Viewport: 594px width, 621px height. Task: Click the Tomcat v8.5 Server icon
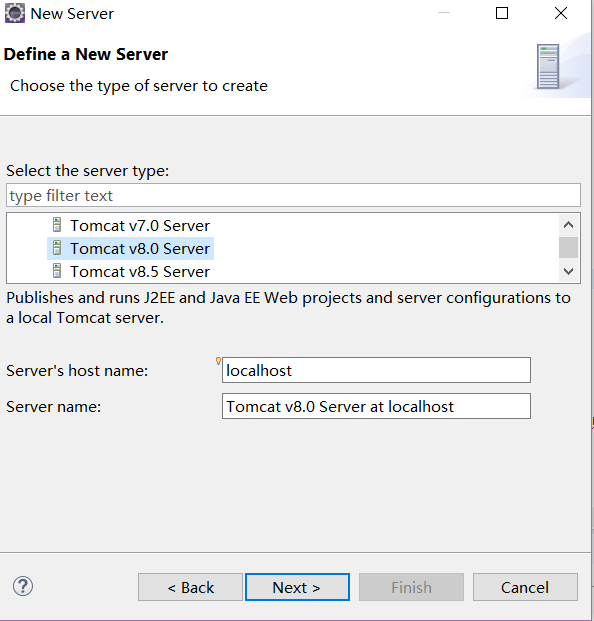57,271
